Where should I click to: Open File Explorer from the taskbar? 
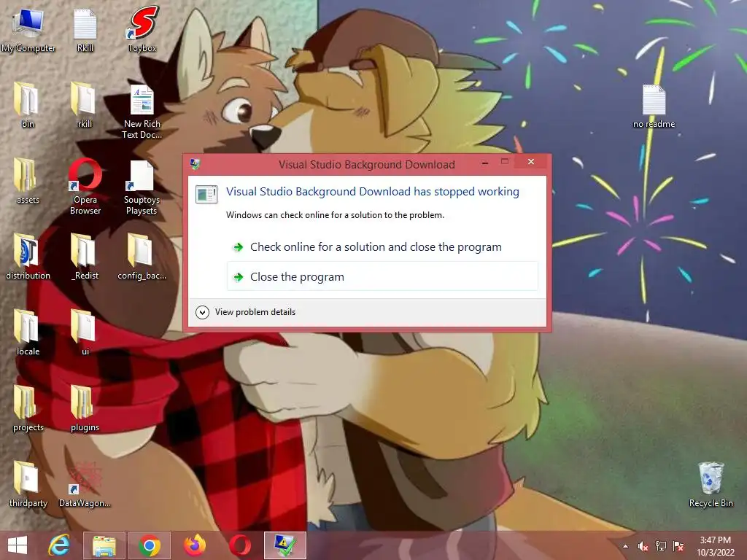tap(104, 545)
